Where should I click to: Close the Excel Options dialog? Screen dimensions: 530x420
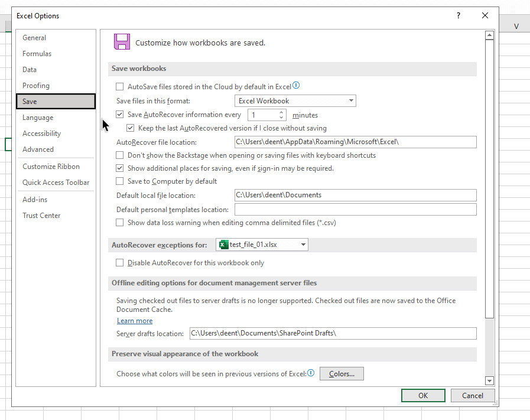(x=485, y=15)
